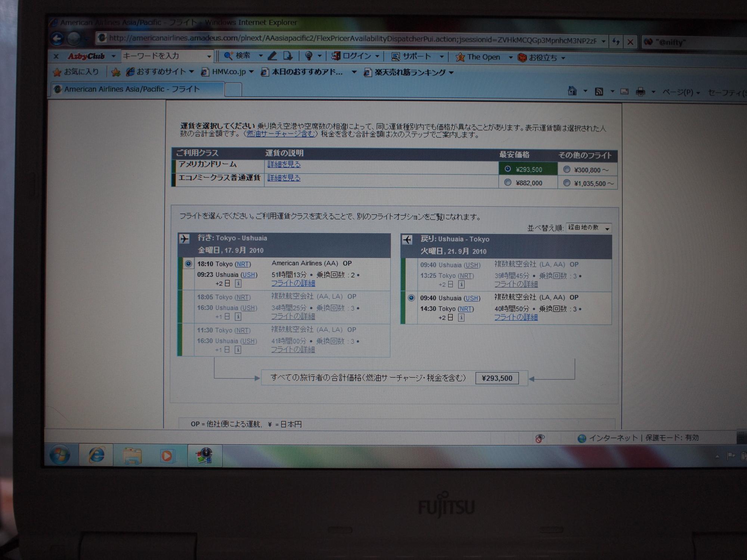Open the 並べ替え順 sort order dropdown
This screenshot has height=560, width=747.
click(x=589, y=227)
